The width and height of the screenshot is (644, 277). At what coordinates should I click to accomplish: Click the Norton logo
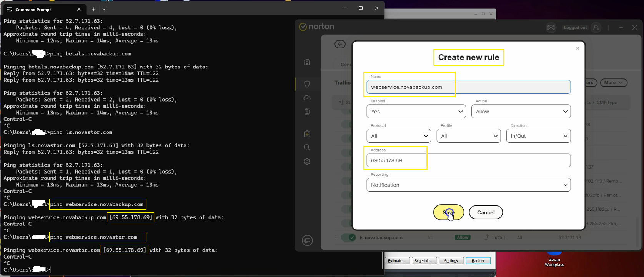click(317, 27)
